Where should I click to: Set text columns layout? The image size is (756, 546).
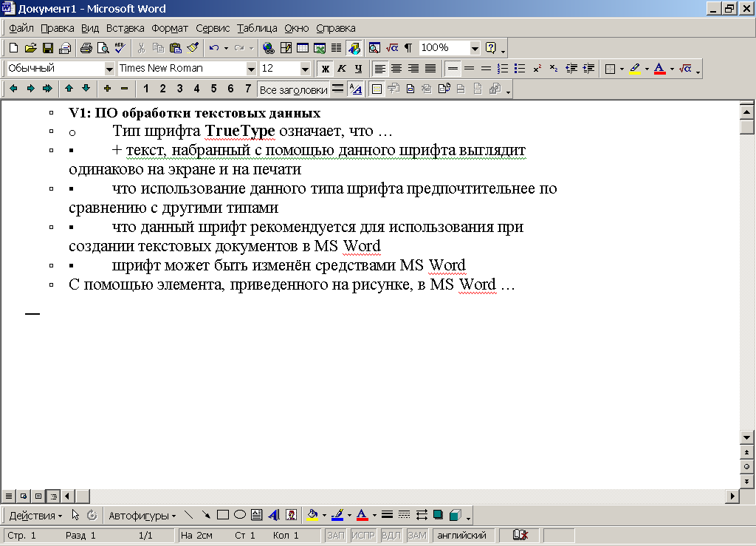tap(336, 48)
